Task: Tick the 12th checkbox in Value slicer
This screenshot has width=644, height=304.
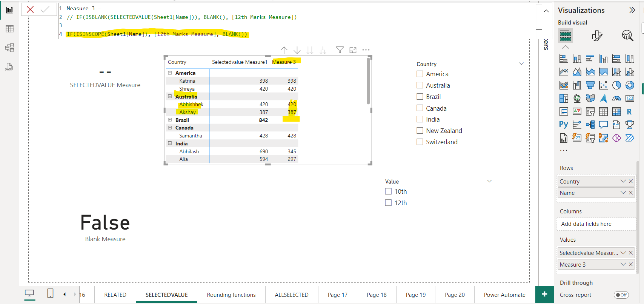Action: 388,203
